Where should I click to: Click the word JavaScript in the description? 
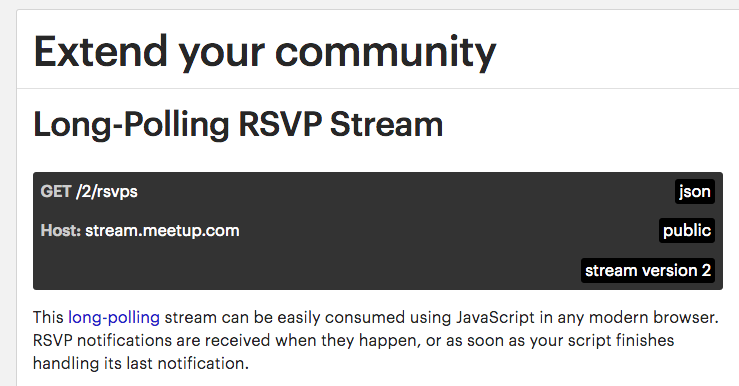pyautogui.click(x=495, y=317)
